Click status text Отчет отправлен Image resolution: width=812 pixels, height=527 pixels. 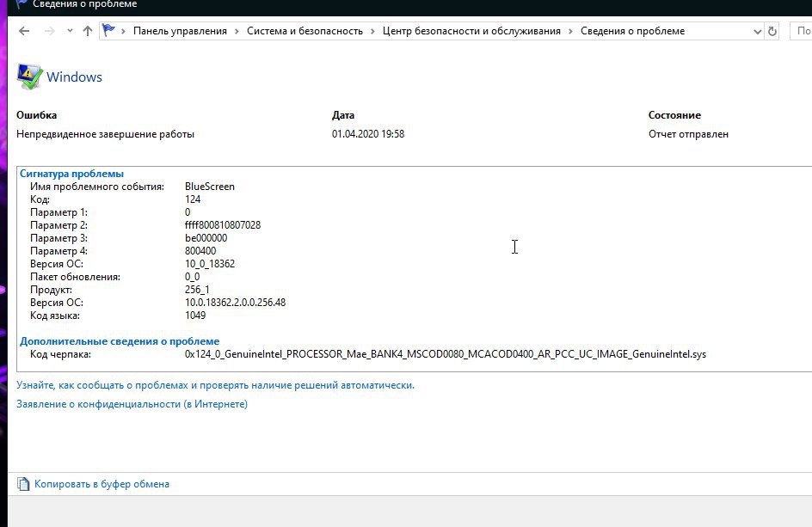688,134
